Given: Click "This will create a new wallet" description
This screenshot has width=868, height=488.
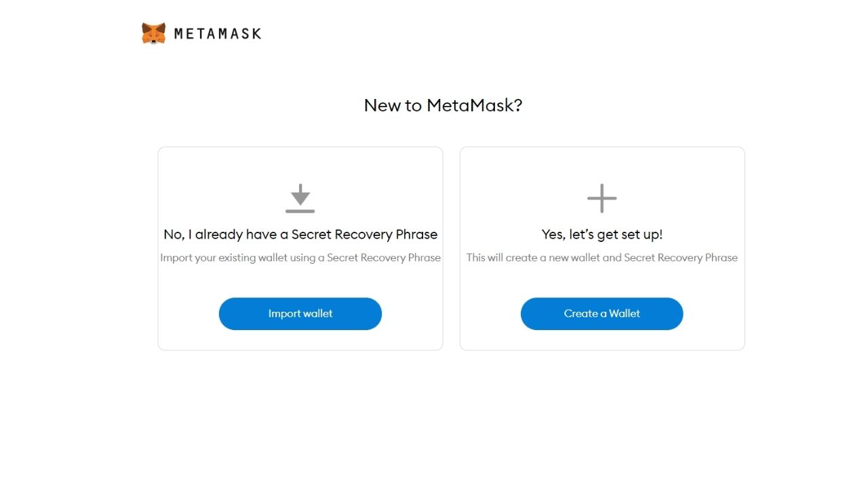Looking at the screenshot, I should (x=601, y=258).
